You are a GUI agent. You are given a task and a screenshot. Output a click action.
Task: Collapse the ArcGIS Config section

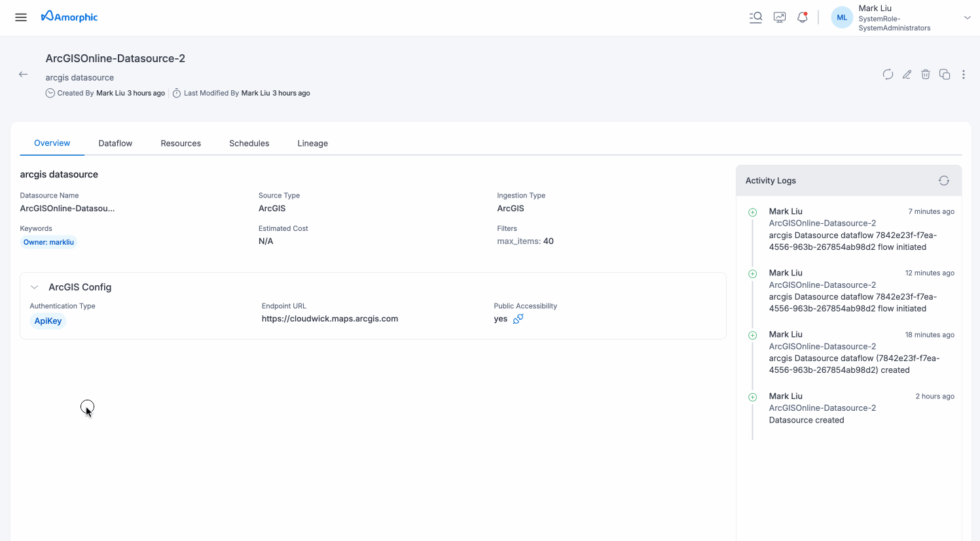click(x=35, y=287)
